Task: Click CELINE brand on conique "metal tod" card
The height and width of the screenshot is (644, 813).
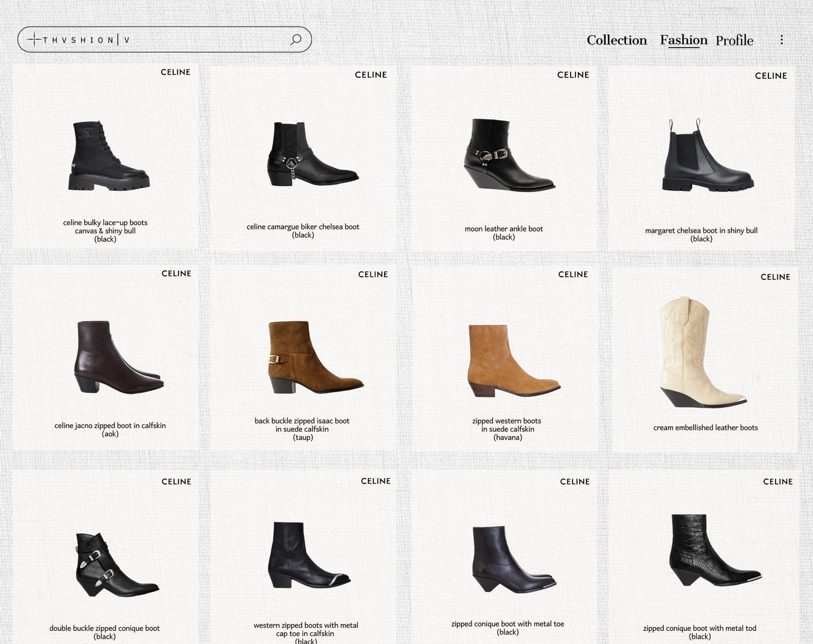Action: [778, 482]
